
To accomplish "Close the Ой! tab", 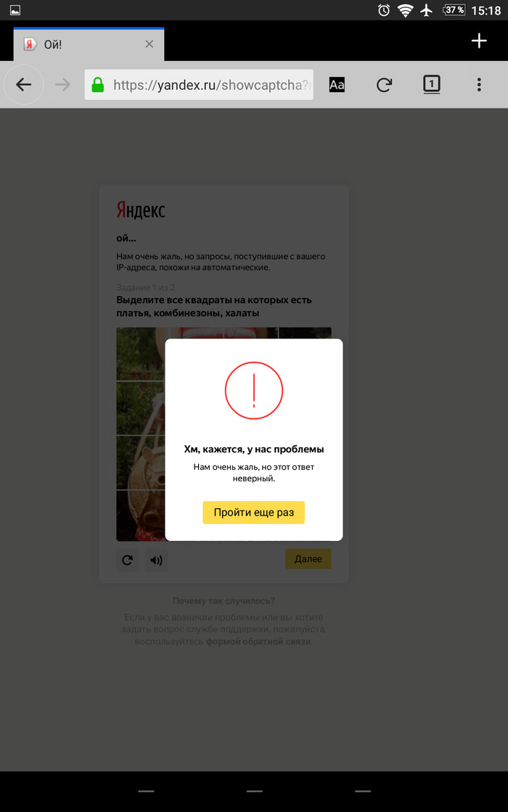I will click(x=149, y=44).
